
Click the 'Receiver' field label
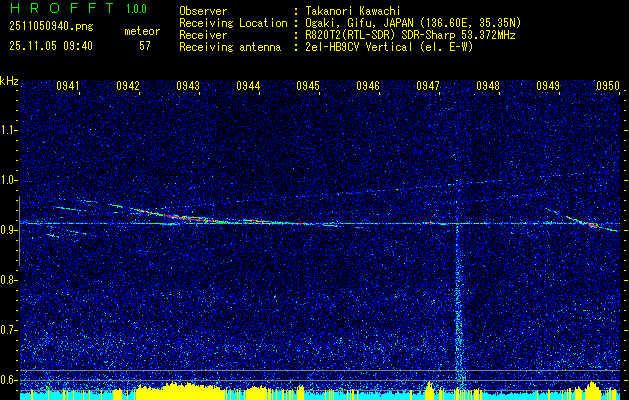(203, 35)
